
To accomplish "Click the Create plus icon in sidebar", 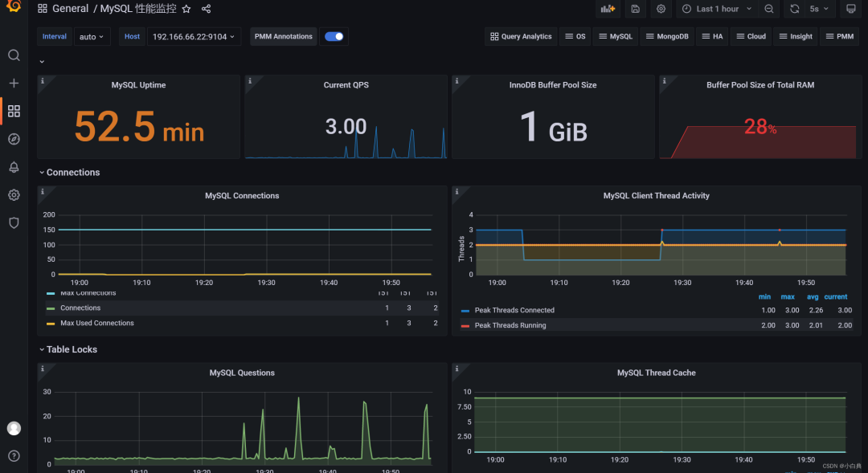I will (14, 83).
